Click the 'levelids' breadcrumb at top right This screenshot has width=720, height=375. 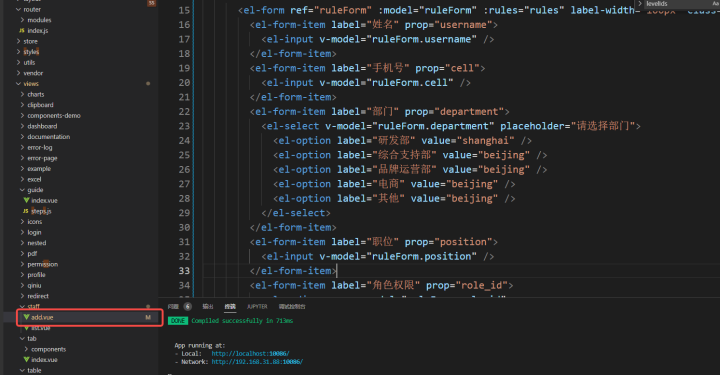[657, 4]
